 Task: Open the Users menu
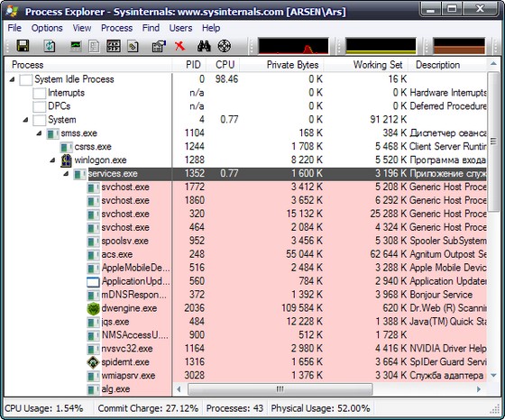click(180, 28)
